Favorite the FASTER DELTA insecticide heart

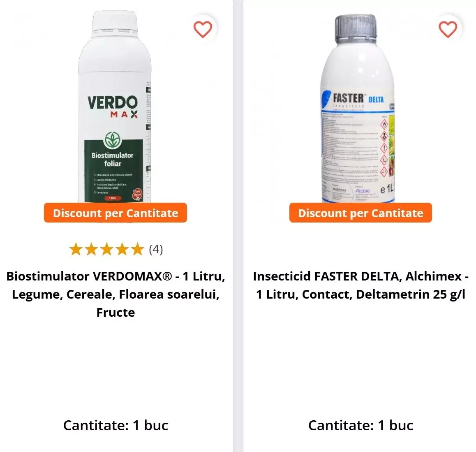click(x=448, y=30)
